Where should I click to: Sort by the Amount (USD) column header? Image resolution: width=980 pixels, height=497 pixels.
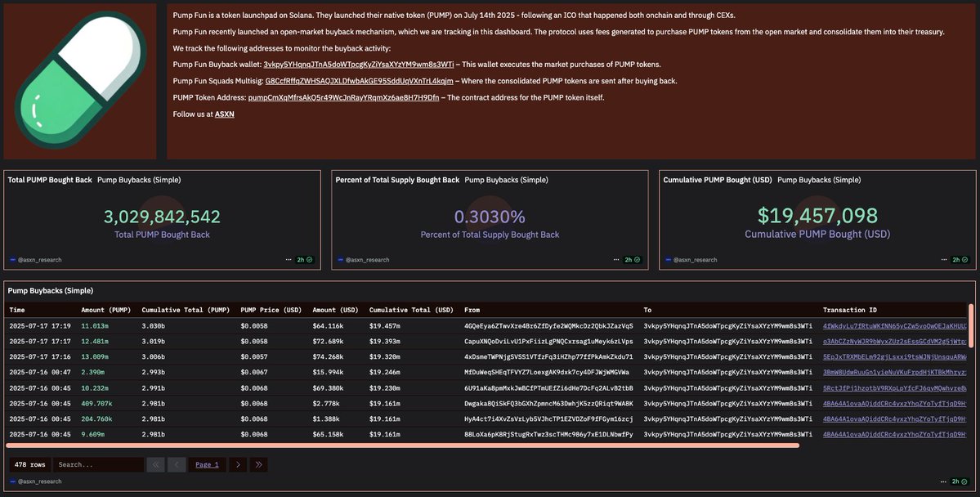tap(335, 310)
